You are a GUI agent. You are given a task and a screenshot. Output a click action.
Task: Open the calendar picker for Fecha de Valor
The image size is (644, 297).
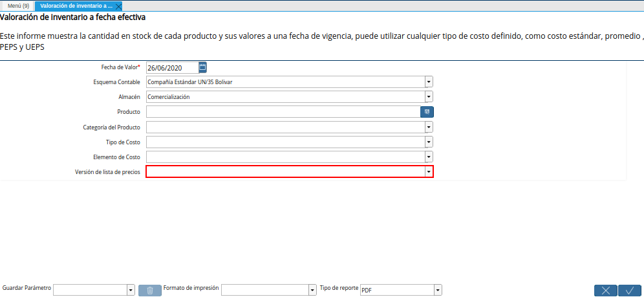pyautogui.click(x=202, y=67)
